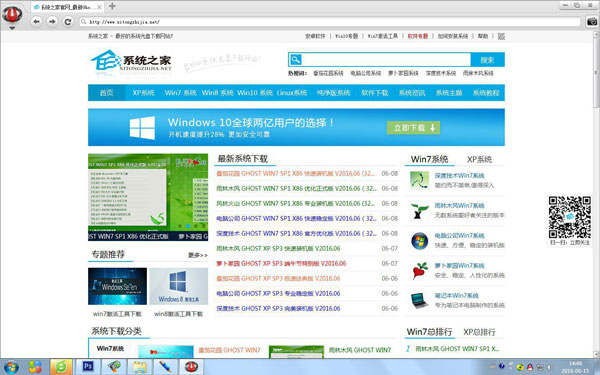Open the Win10 系统 navigation item
The height and width of the screenshot is (375, 600).
coord(255,93)
